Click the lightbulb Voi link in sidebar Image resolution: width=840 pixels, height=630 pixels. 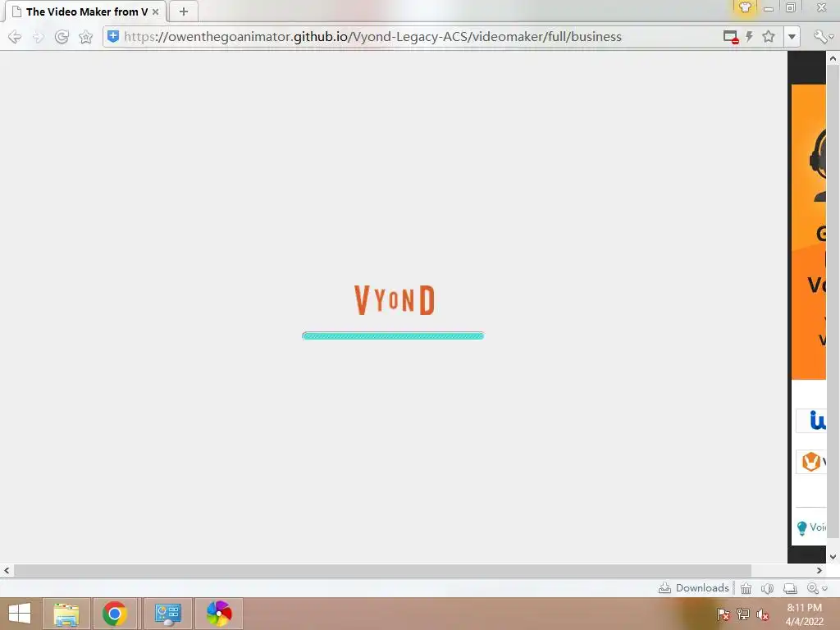pyautogui.click(x=811, y=527)
